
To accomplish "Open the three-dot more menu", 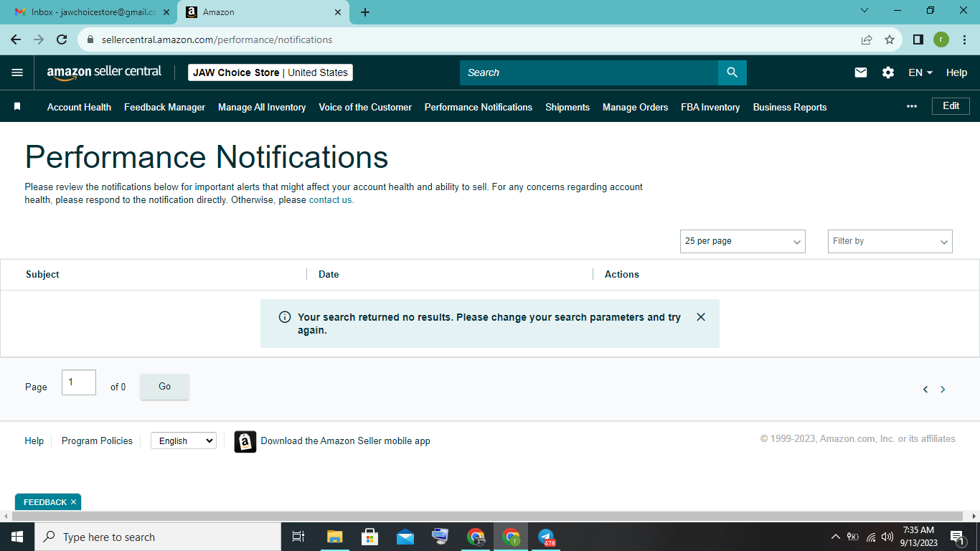I will [x=912, y=106].
